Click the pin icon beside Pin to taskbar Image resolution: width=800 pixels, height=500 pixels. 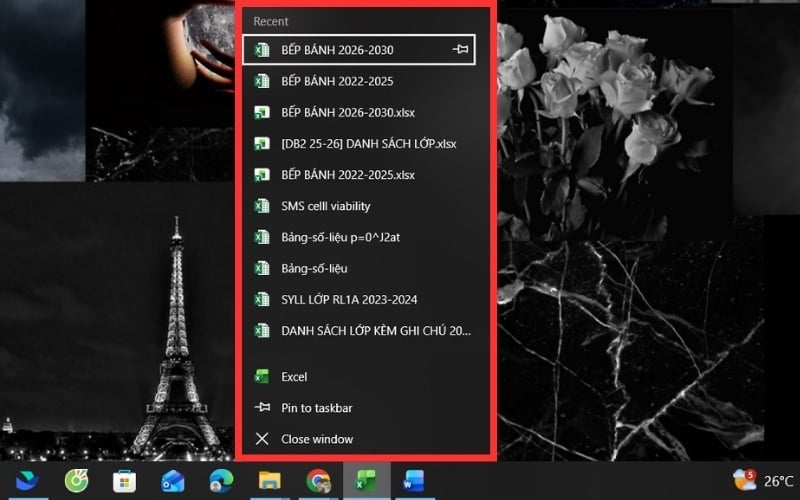tap(262, 408)
